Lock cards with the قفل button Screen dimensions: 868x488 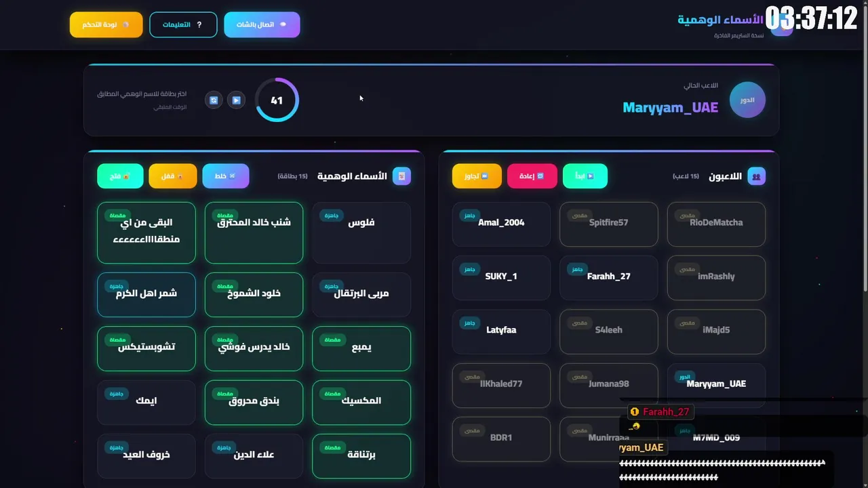(172, 176)
